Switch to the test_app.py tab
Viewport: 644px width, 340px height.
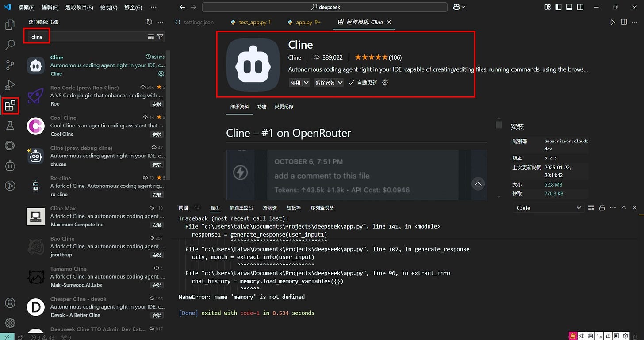pyautogui.click(x=250, y=22)
